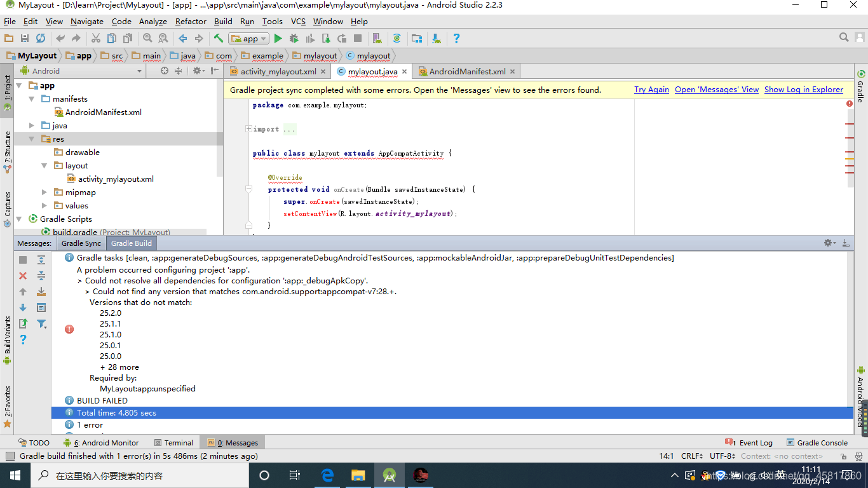The height and width of the screenshot is (488, 868).
Task: Open the Messages filter funnel dropdown
Action: (x=42, y=323)
